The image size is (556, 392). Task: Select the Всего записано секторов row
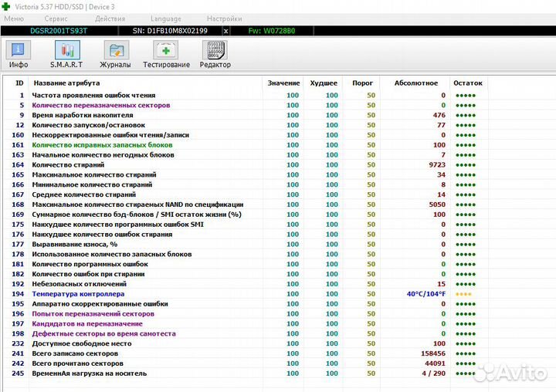tap(75, 353)
